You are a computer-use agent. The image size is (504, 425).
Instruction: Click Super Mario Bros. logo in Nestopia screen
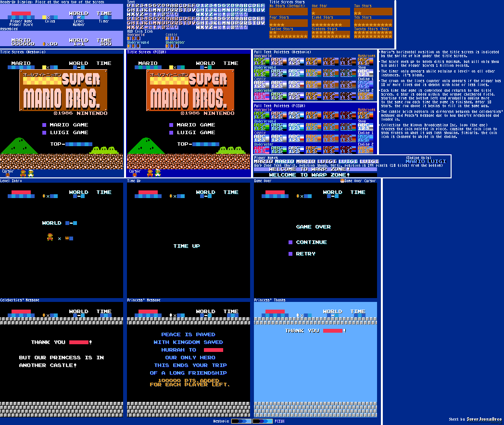(x=63, y=90)
